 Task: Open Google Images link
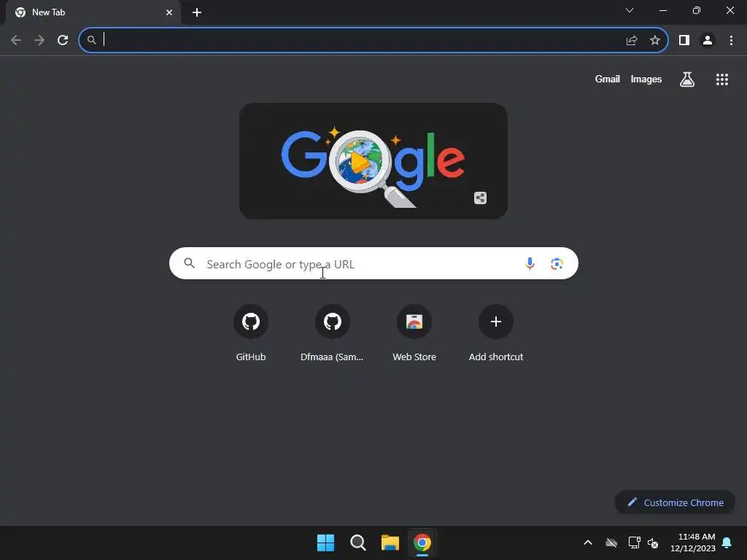tap(646, 79)
